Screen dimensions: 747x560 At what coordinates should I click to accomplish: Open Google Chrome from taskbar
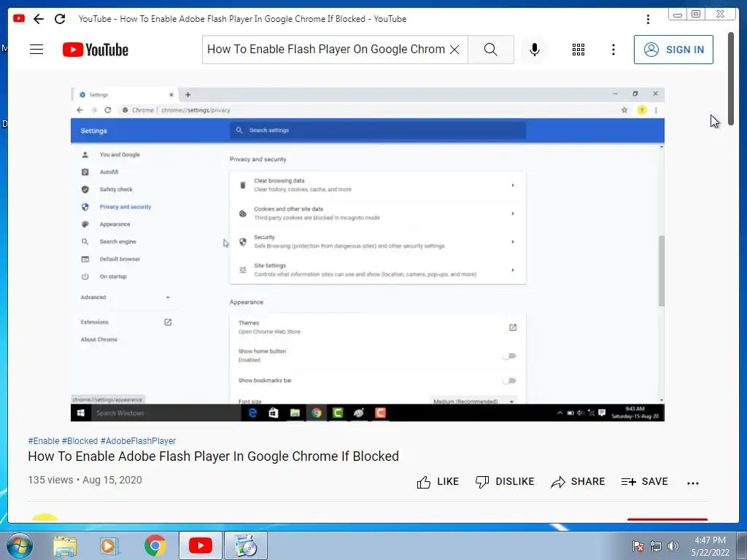click(155, 545)
